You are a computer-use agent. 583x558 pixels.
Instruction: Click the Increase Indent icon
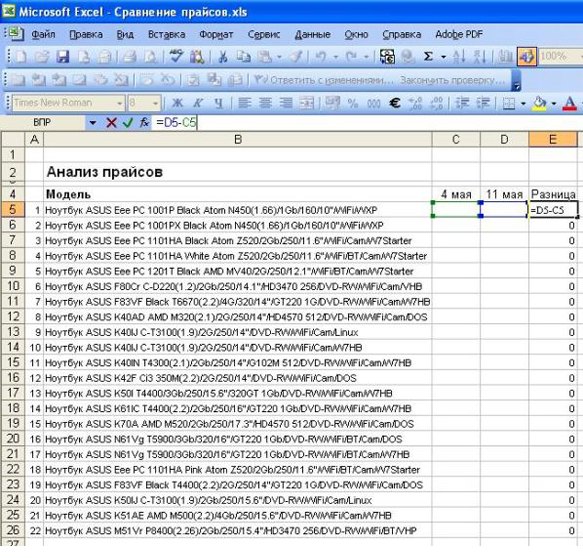pyautogui.click(x=483, y=103)
